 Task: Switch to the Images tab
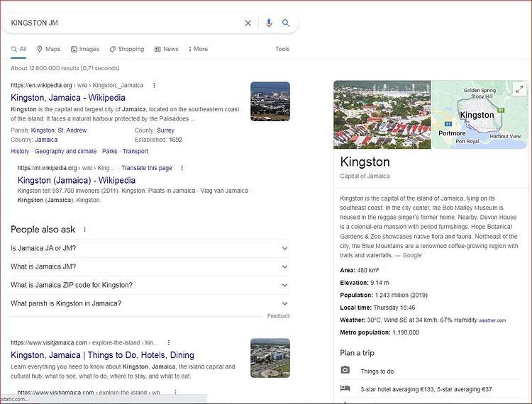(x=85, y=49)
